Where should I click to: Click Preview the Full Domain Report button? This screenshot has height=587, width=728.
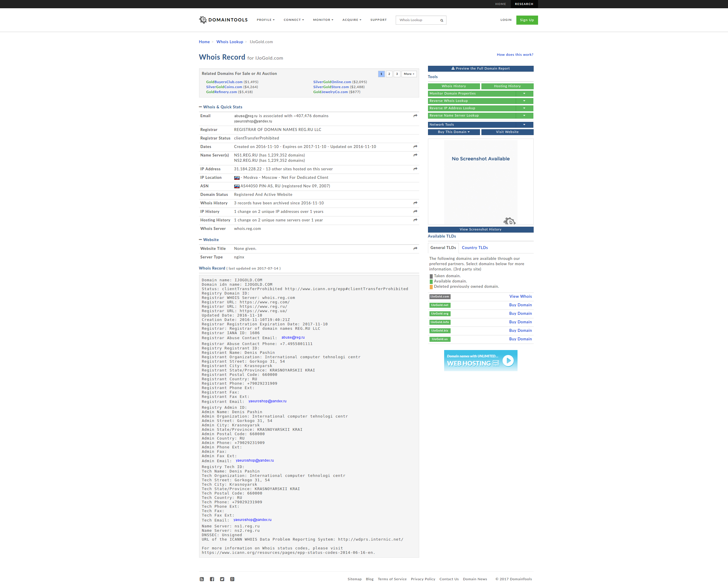click(x=481, y=69)
